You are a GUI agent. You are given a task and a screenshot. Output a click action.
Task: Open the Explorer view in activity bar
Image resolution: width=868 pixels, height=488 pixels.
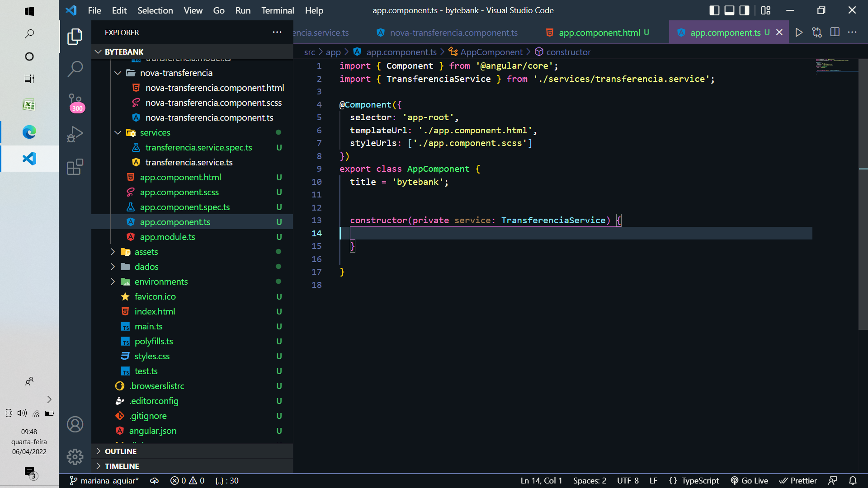pos(75,37)
